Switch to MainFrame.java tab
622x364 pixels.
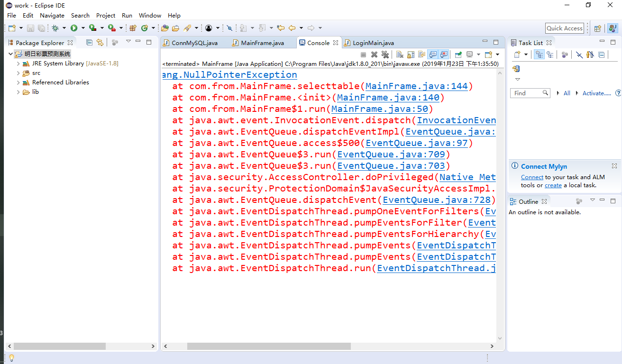[262, 43]
